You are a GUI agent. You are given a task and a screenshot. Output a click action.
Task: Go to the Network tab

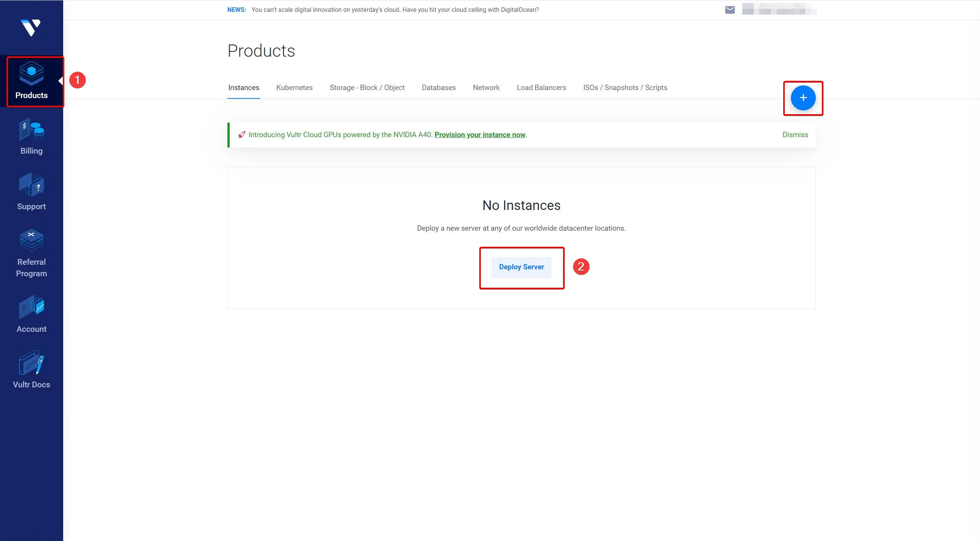[x=486, y=88]
